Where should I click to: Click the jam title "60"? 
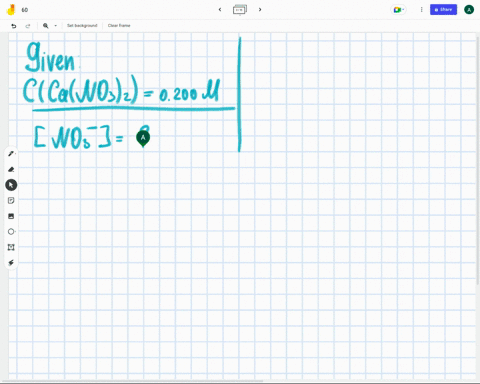pos(25,10)
